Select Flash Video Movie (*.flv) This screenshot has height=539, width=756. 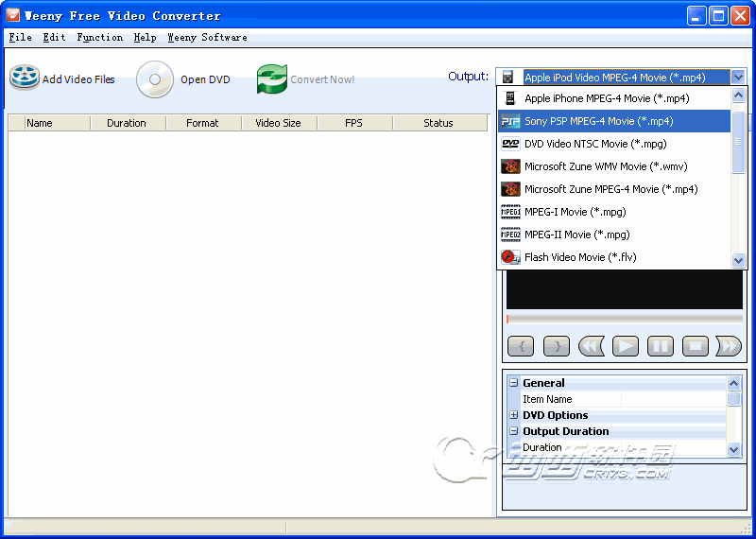[x=614, y=257]
